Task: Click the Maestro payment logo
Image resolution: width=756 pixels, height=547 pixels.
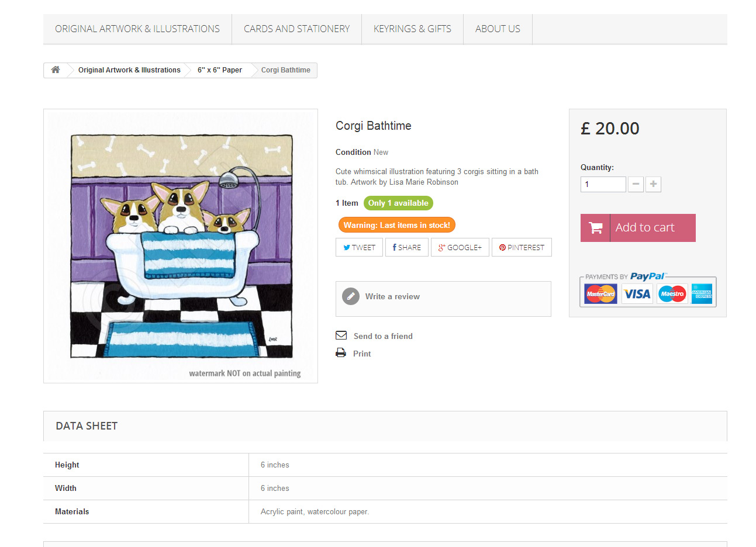Action: tap(672, 293)
